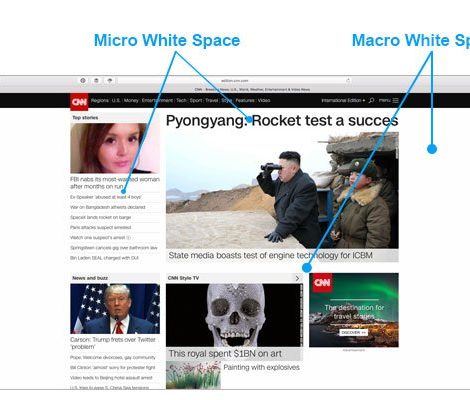This screenshot has width=470, height=400.
Task: Select Travel in the nav bar
Action: coord(212,100)
